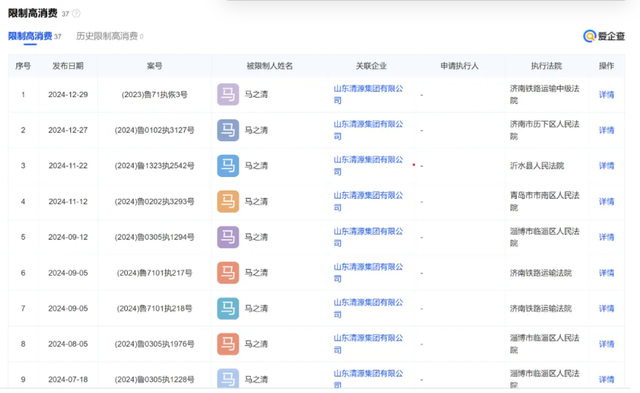Select case number (2024)鲁7101执218号
The height and width of the screenshot is (393, 640).
pyautogui.click(x=154, y=309)
